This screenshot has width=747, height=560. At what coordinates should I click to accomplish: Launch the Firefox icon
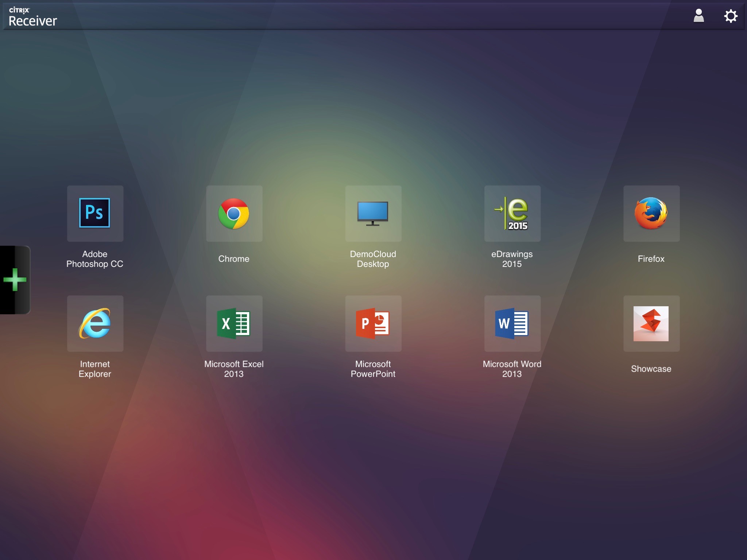pyautogui.click(x=651, y=213)
